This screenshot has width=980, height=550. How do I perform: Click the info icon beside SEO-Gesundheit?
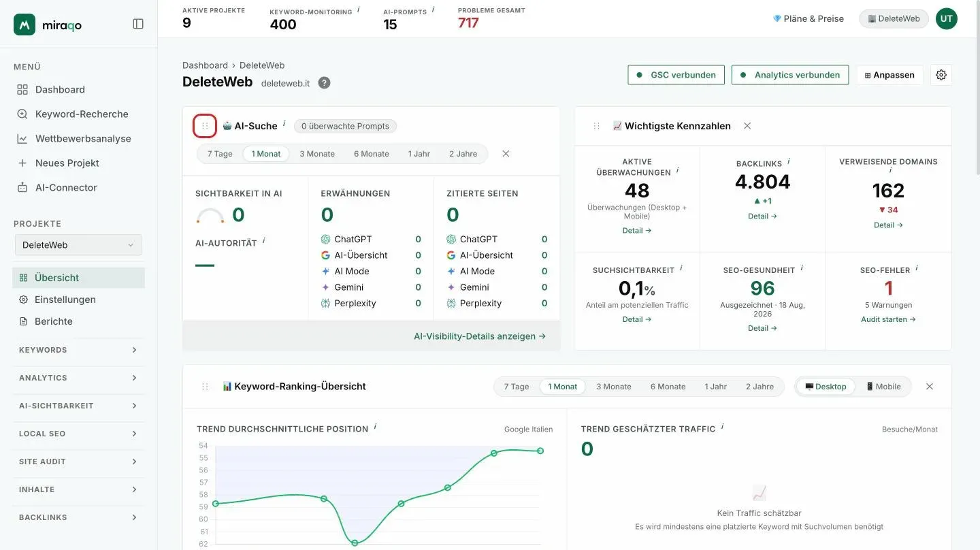click(802, 268)
